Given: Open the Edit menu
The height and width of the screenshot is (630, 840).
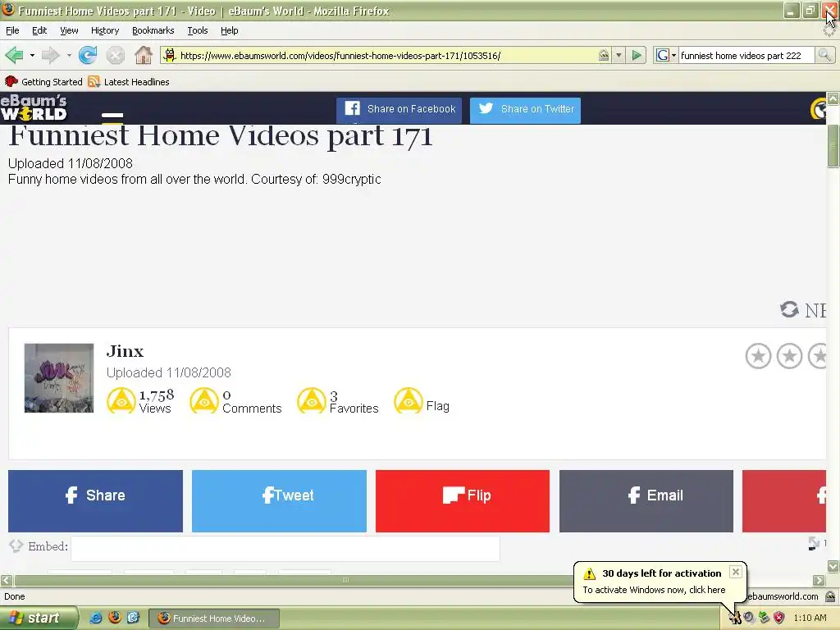Looking at the screenshot, I should [x=39, y=30].
